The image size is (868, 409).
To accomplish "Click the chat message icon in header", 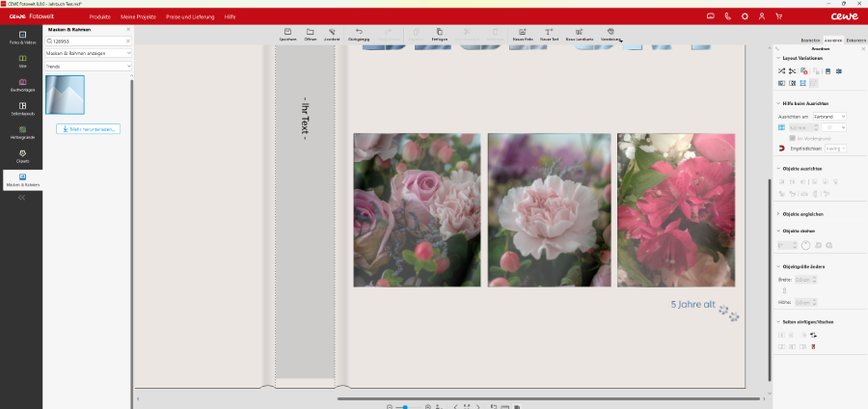I will pyautogui.click(x=711, y=16).
